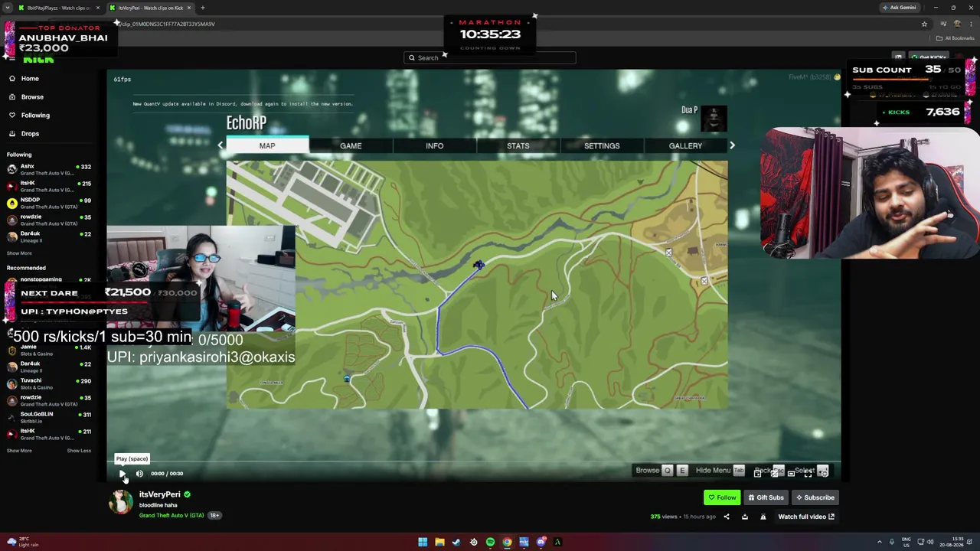Viewport: 980px width, 551px height.
Task: Open Spotify from the taskbar
Action: (x=490, y=543)
